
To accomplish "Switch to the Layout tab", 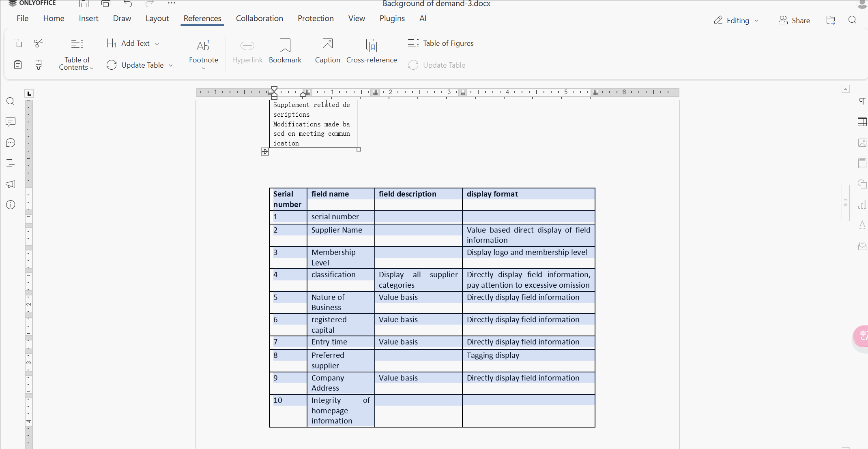I will 157,18.
